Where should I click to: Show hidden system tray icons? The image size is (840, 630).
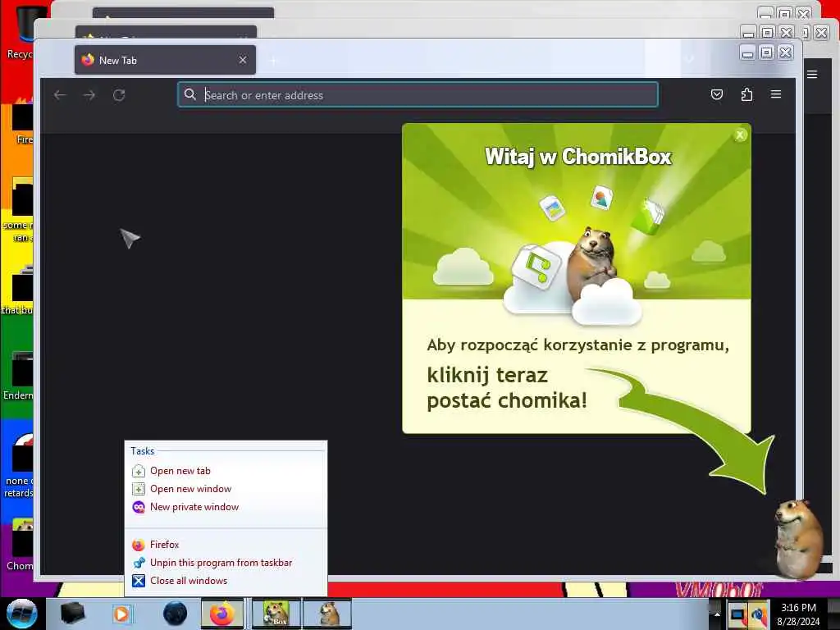point(717,614)
